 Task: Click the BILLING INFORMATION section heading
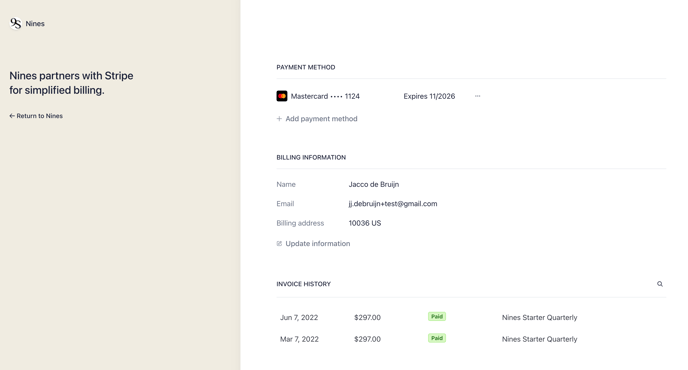click(x=311, y=157)
